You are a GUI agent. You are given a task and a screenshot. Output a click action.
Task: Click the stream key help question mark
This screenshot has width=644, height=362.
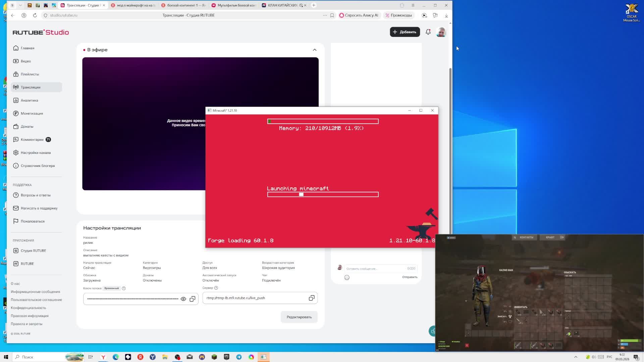pos(124,288)
